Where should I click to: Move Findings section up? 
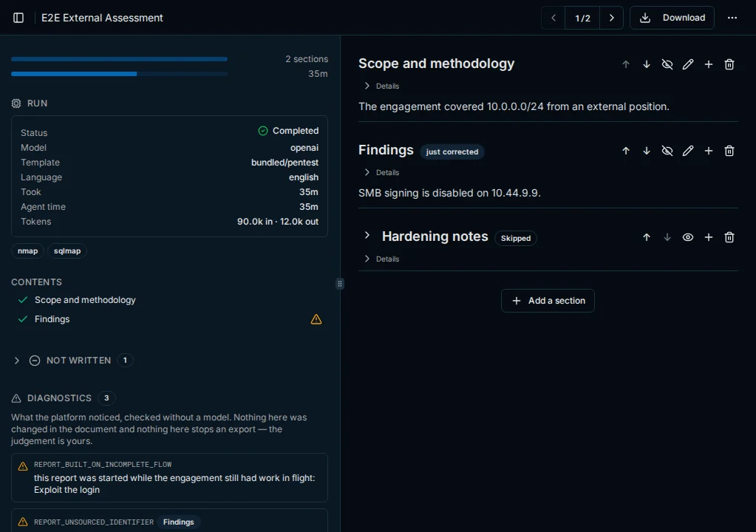626,151
